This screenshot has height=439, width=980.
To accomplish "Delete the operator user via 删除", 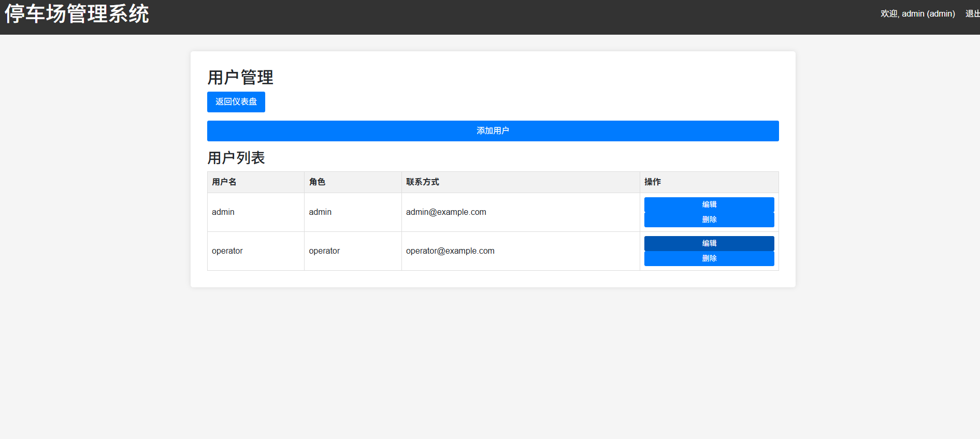I will (x=709, y=258).
